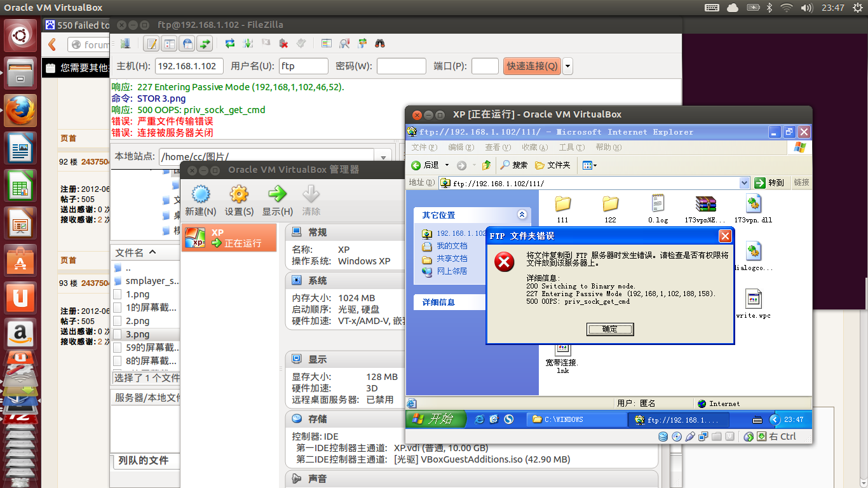The image size is (868, 488).
Task: Open FileZilla Site Manager icon
Action: tap(125, 43)
